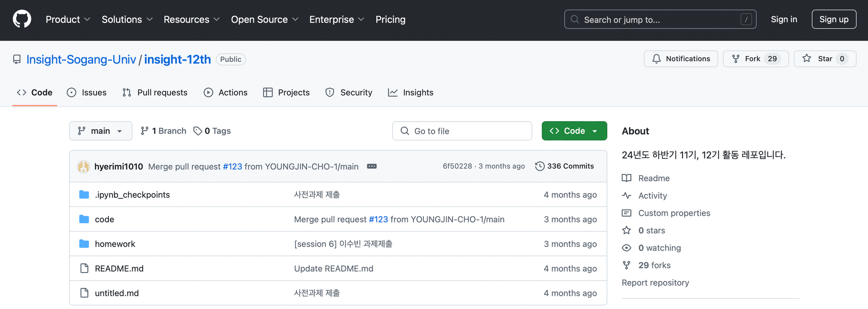This screenshot has width=868, height=309.
Task: Open the Product dropdown menu
Action: 68,19
